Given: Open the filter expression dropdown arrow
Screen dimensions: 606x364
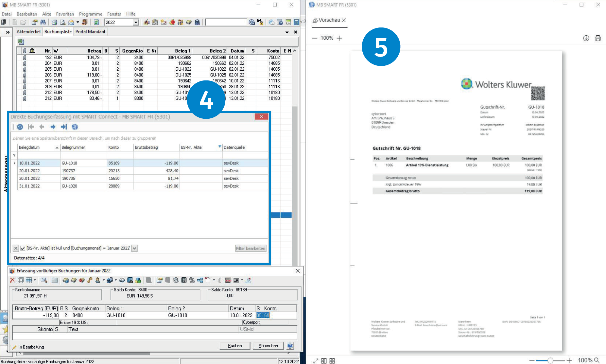Looking at the screenshot, I should click(134, 248).
